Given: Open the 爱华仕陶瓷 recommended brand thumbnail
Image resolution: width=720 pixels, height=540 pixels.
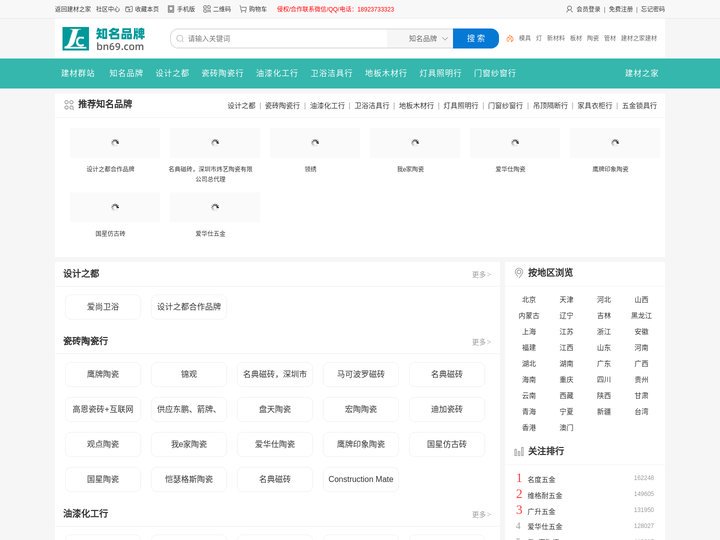Looking at the screenshot, I should pyautogui.click(x=515, y=143).
